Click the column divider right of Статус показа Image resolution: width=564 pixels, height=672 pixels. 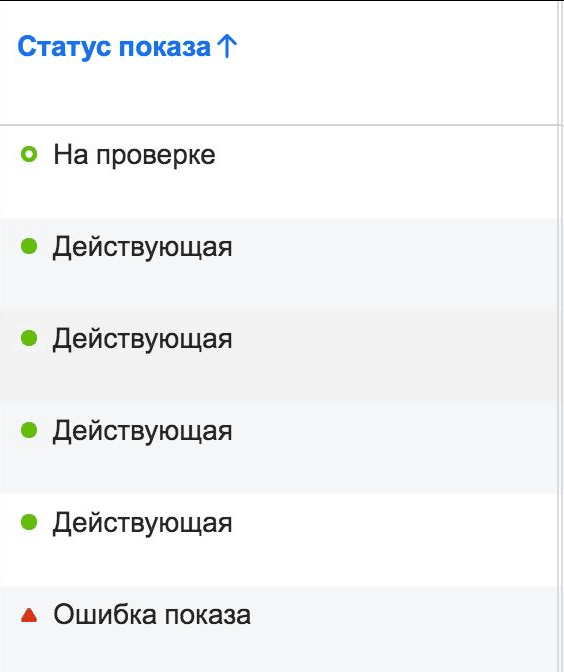click(x=558, y=63)
